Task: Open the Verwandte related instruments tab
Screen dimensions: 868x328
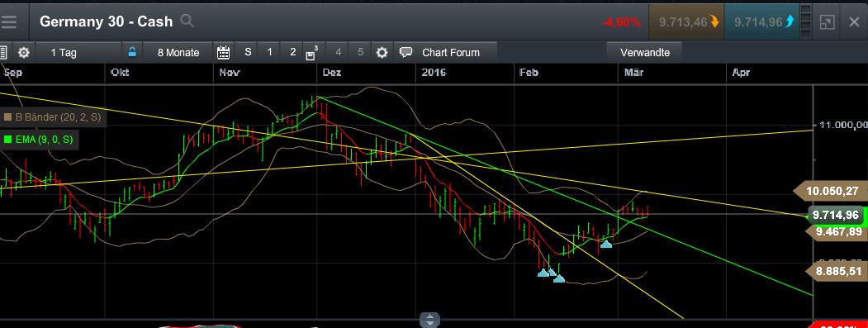Action: pyautogui.click(x=645, y=53)
